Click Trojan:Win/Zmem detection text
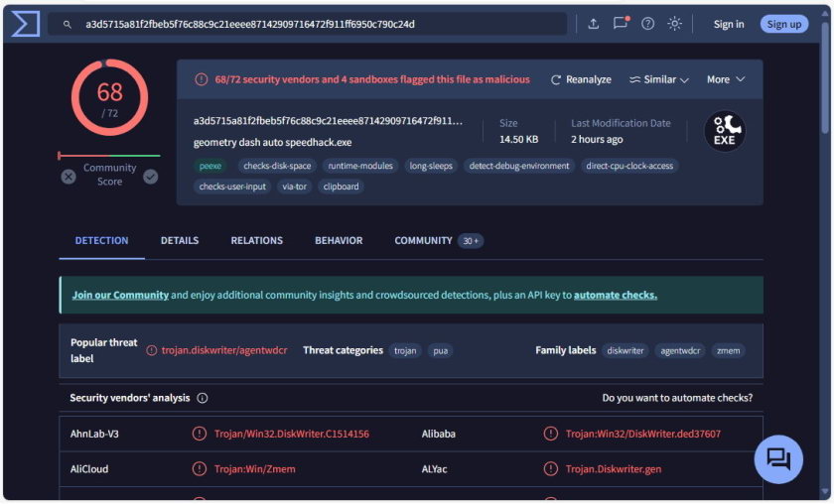Screen dimensions: 834x504 pyautogui.click(x=255, y=469)
